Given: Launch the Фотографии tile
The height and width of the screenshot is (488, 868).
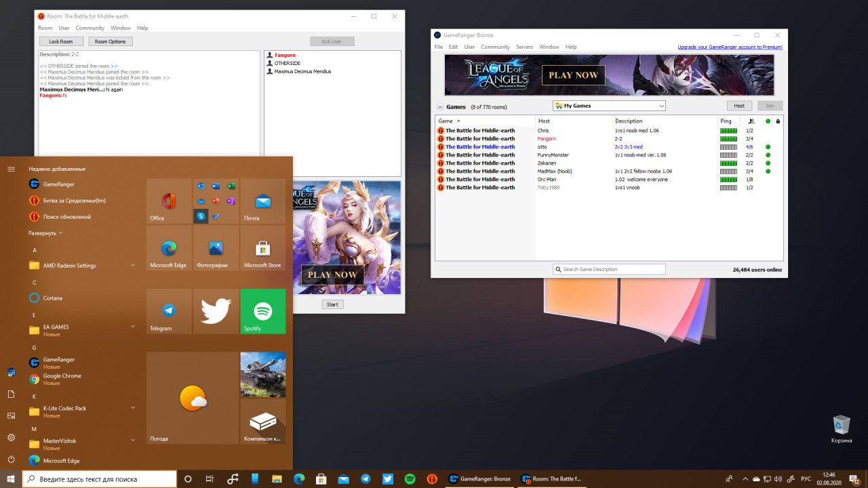Looking at the screenshot, I should (x=216, y=248).
